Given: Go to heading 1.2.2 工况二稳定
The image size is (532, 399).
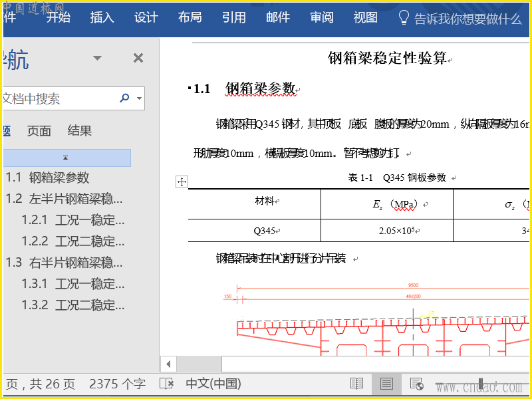Looking at the screenshot, I should (73, 241).
